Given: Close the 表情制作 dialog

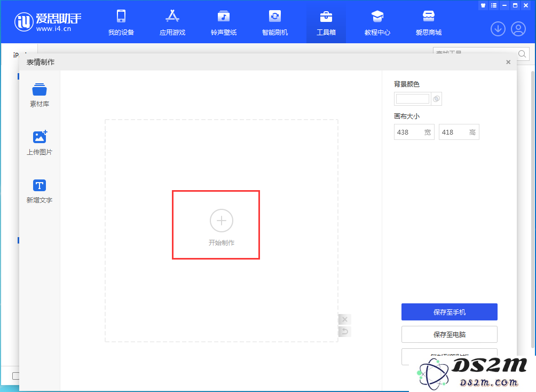Looking at the screenshot, I should coord(508,62).
